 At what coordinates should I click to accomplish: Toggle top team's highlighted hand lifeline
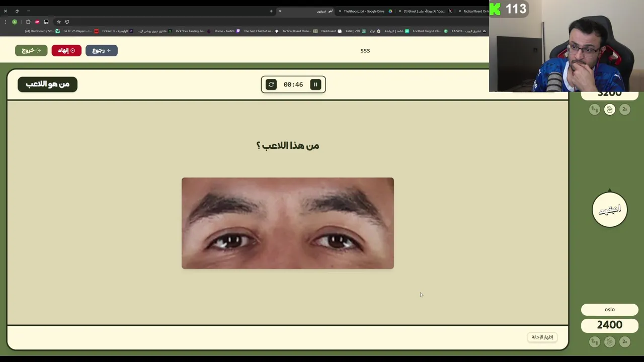pyautogui.click(x=609, y=109)
